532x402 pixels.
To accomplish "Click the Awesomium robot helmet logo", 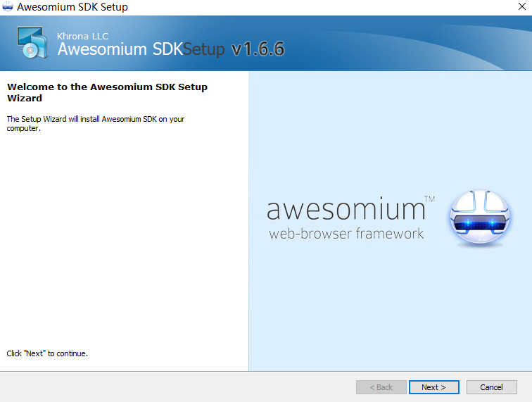I will point(480,218).
